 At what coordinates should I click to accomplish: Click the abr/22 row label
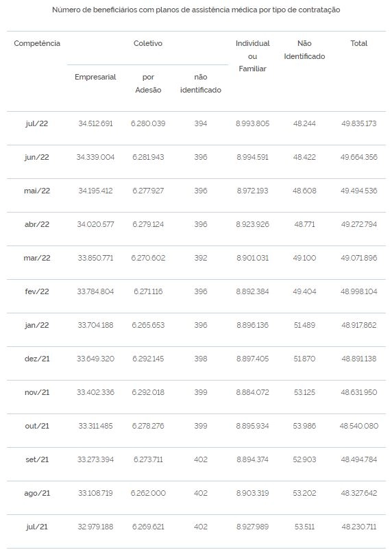coord(37,224)
